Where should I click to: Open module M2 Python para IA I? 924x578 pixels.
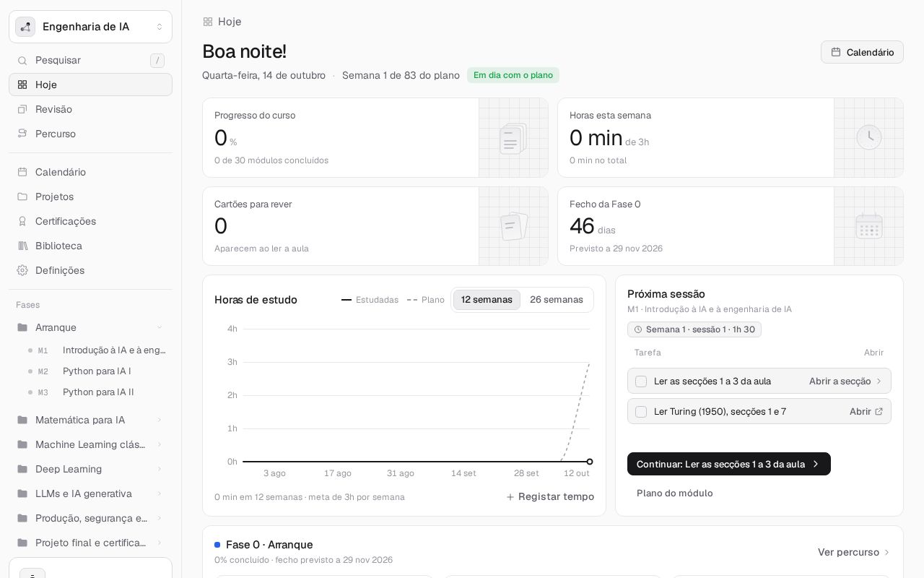pos(97,371)
